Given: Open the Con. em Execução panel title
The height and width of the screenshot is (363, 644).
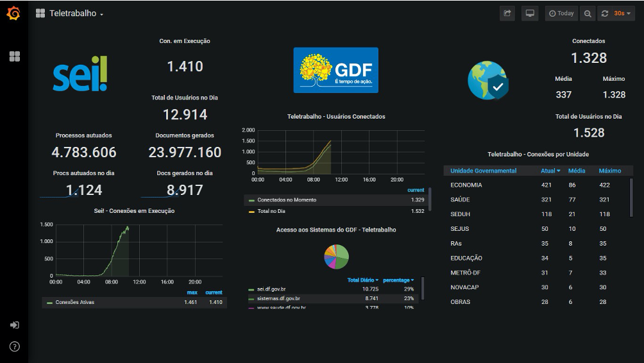Looking at the screenshot, I should [x=185, y=41].
